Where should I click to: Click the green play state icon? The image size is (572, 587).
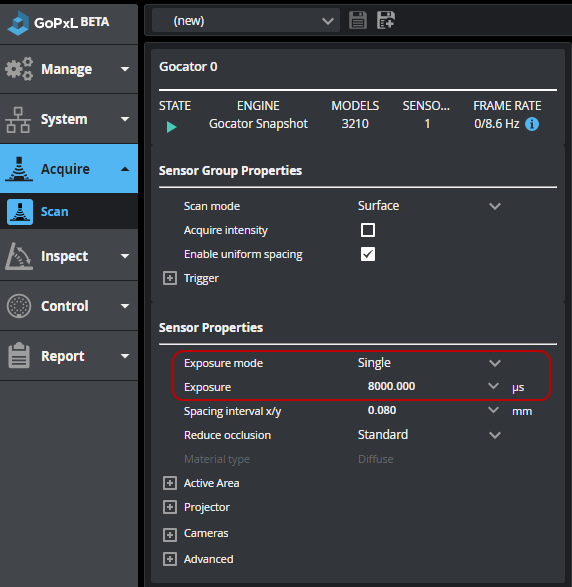[171, 127]
